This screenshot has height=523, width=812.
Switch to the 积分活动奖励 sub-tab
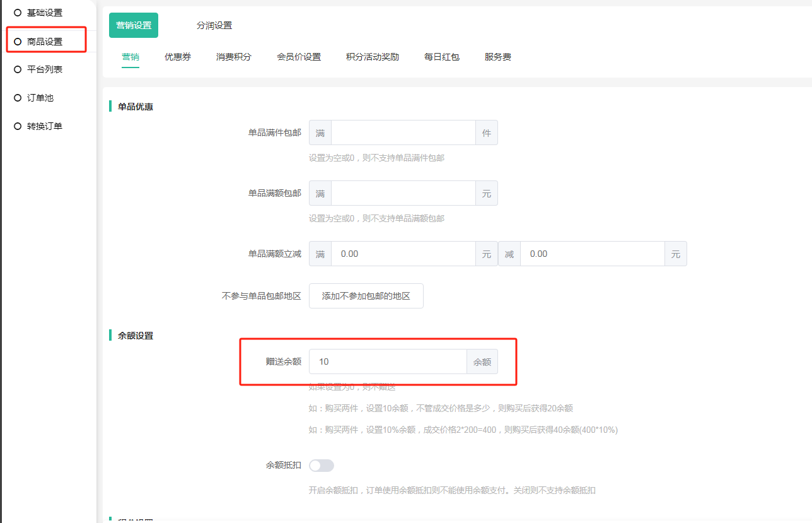click(x=373, y=57)
